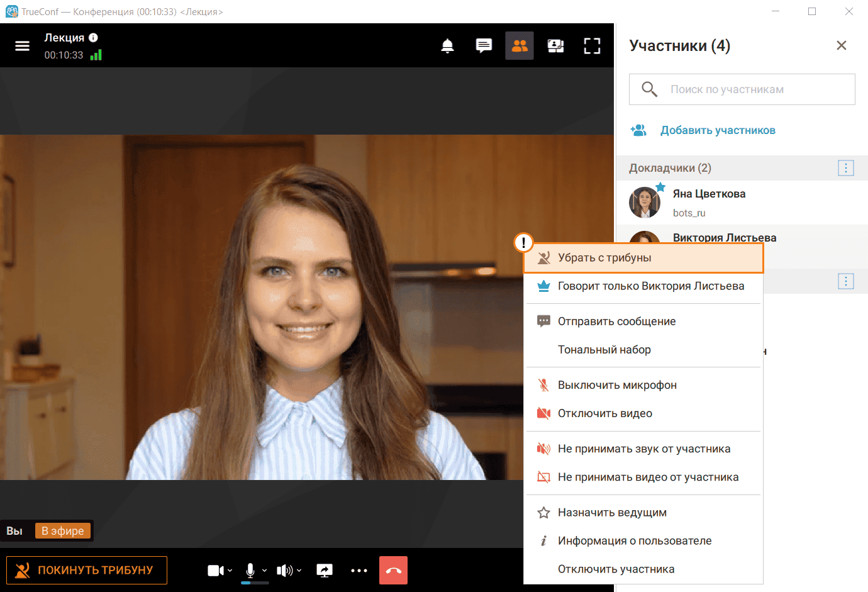This screenshot has height=592, width=868.
Task: Open video layout settings icon
Action: coord(555,46)
